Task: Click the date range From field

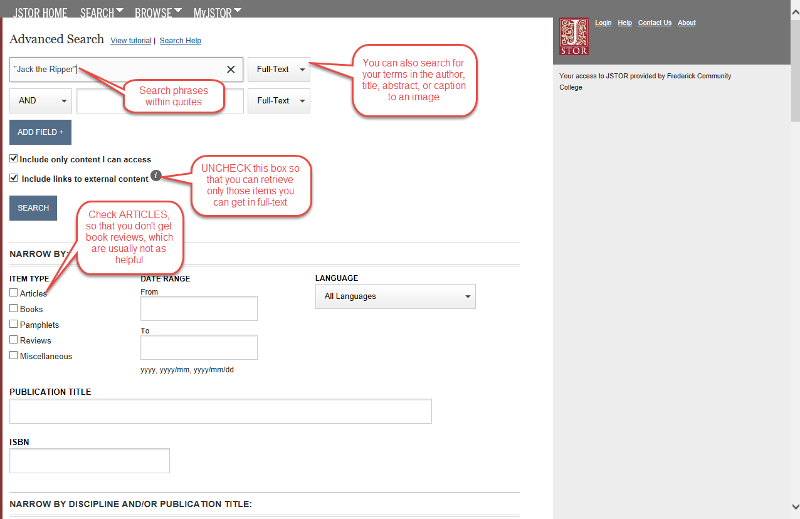Action: pyautogui.click(x=199, y=309)
